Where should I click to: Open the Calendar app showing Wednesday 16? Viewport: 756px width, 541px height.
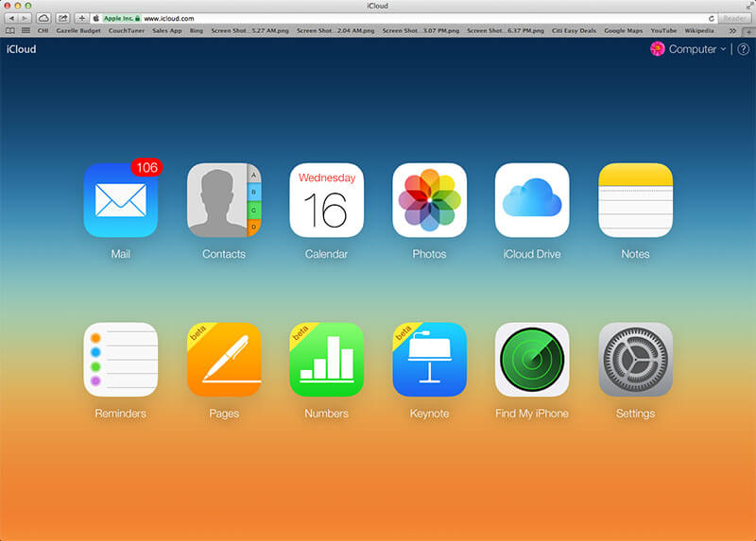(x=326, y=200)
